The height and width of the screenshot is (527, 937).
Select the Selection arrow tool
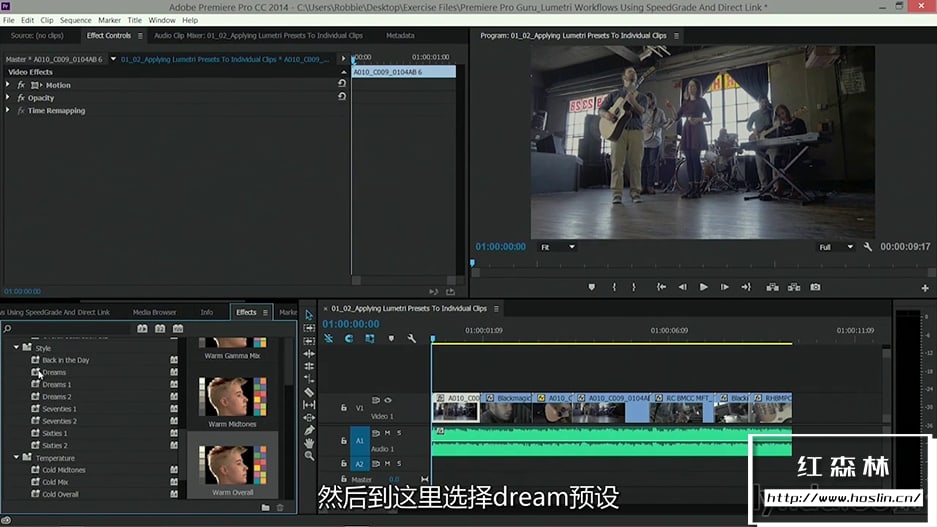pos(309,315)
